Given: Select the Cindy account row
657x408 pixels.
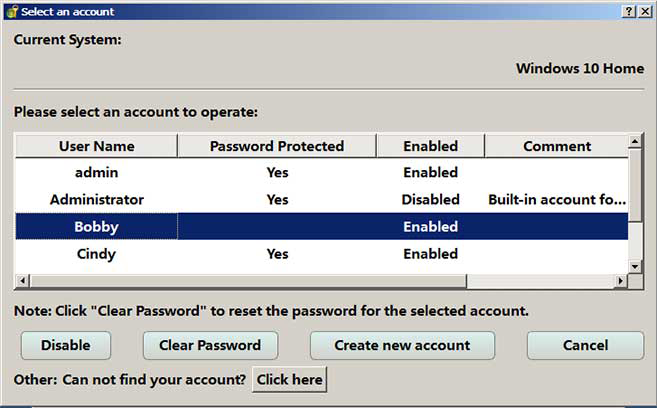Looking at the screenshot, I should [96, 254].
